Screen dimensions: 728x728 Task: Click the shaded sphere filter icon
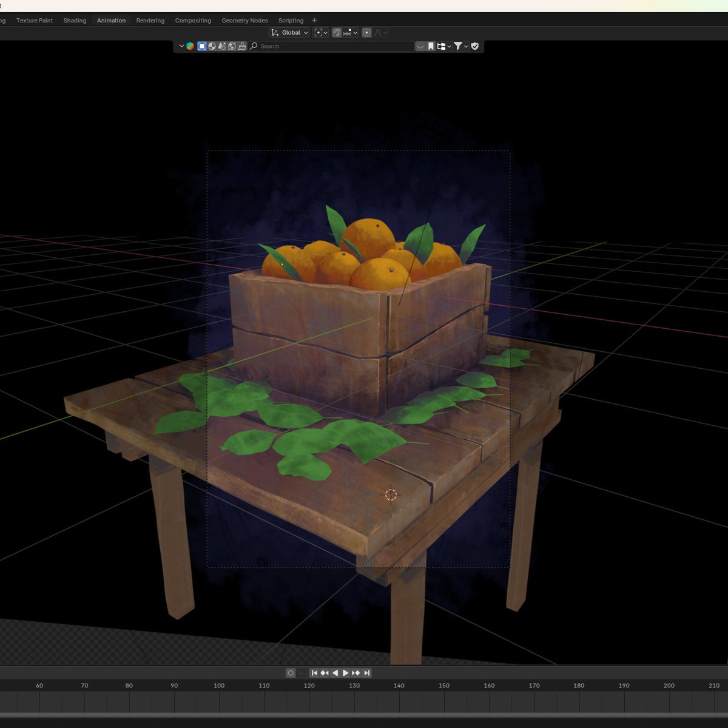tap(212, 46)
